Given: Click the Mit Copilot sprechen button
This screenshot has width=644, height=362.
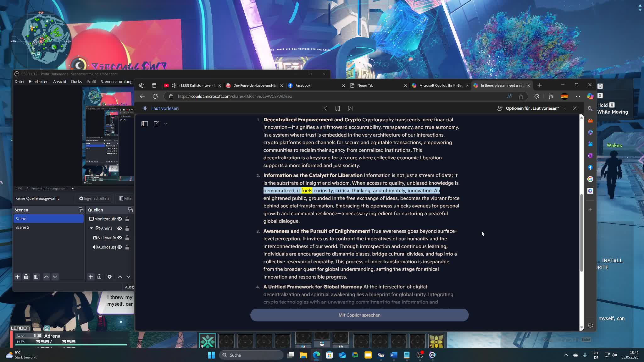Looking at the screenshot, I should click(359, 315).
